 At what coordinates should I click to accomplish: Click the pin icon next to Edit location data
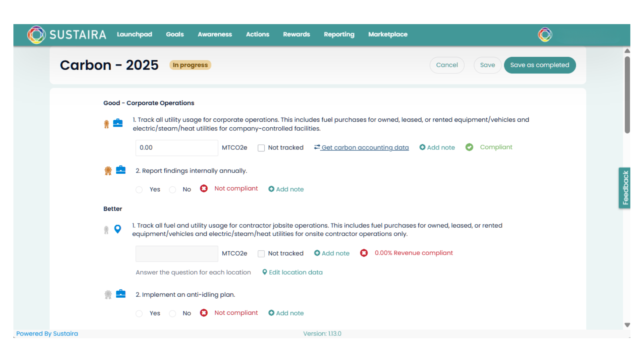(x=264, y=272)
